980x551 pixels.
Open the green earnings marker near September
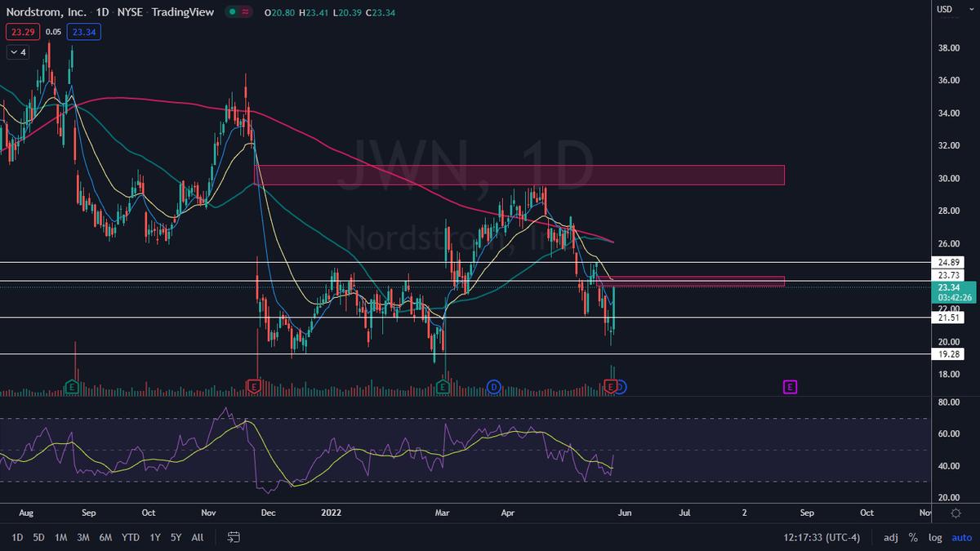point(73,385)
